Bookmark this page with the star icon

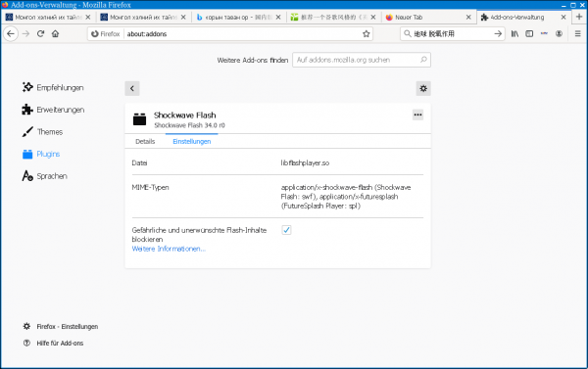pos(366,33)
